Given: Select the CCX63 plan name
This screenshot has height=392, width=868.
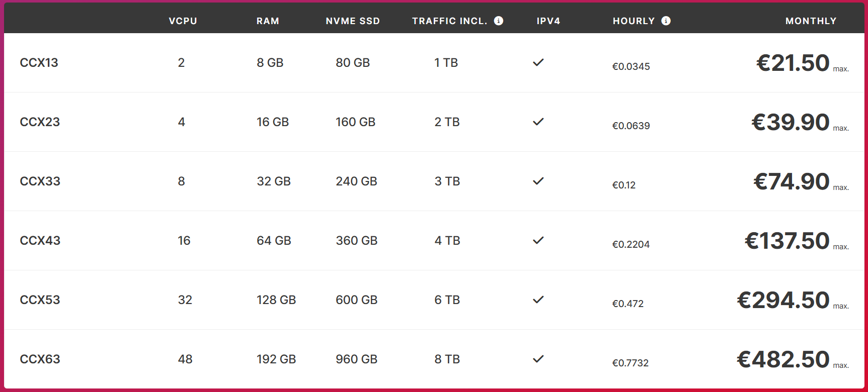Looking at the screenshot, I should tap(40, 359).
